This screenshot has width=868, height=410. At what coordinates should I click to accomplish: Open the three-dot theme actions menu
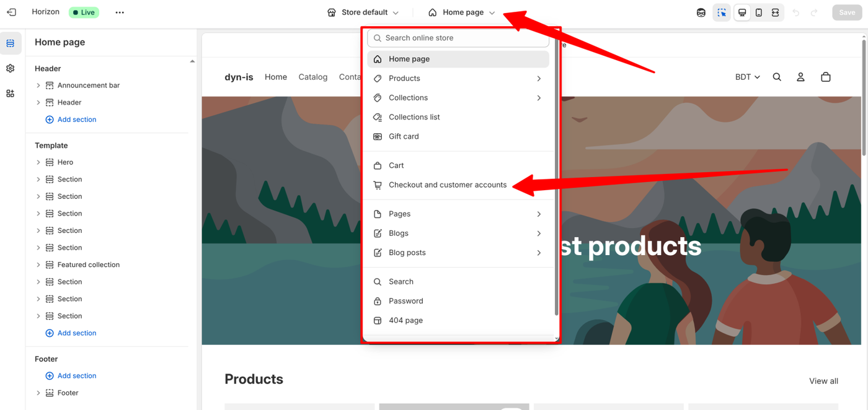coord(120,12)
